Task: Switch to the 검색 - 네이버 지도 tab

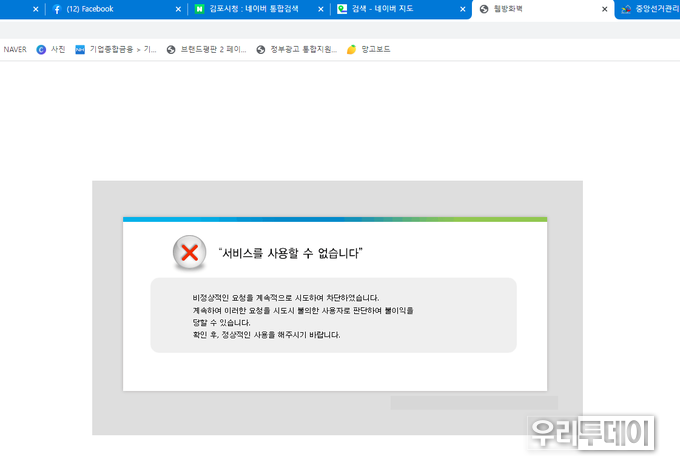Action: pos(400,9)
